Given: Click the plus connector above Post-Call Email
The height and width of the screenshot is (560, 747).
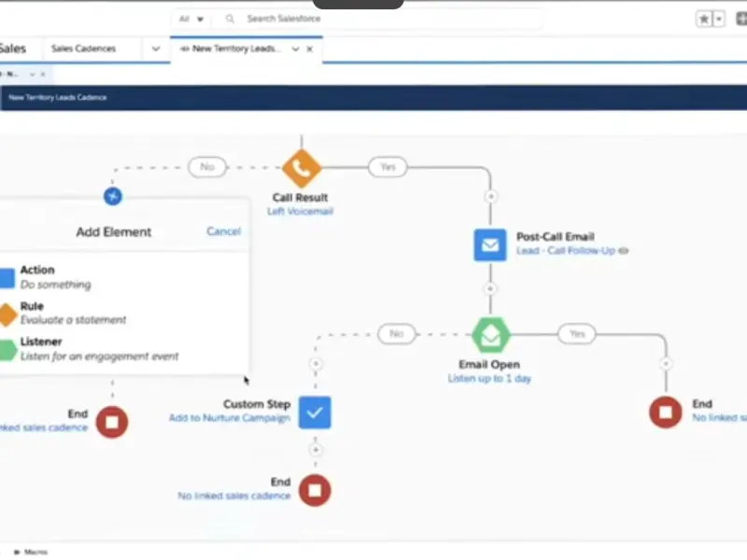Looking at the screenshot, I should [489, 197].
